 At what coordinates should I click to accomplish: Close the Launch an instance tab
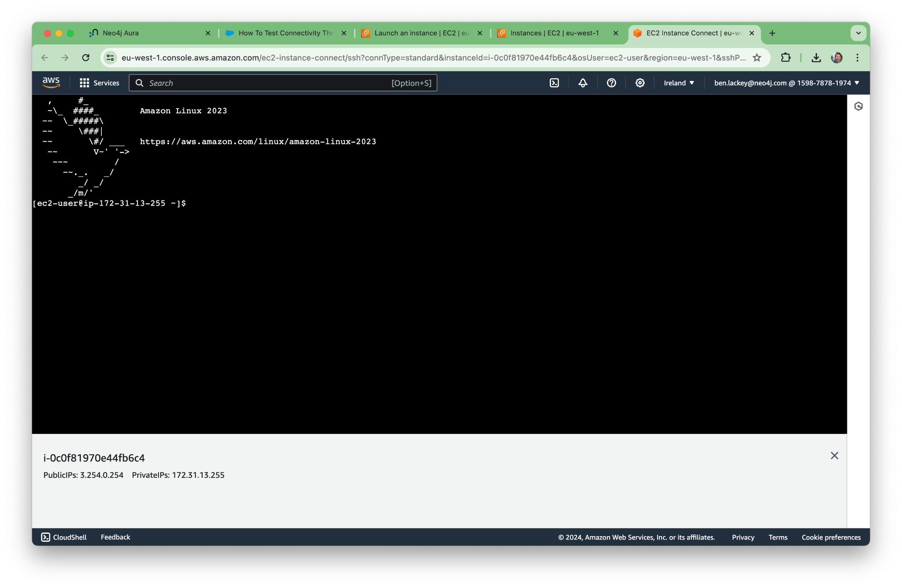[480, 33]
